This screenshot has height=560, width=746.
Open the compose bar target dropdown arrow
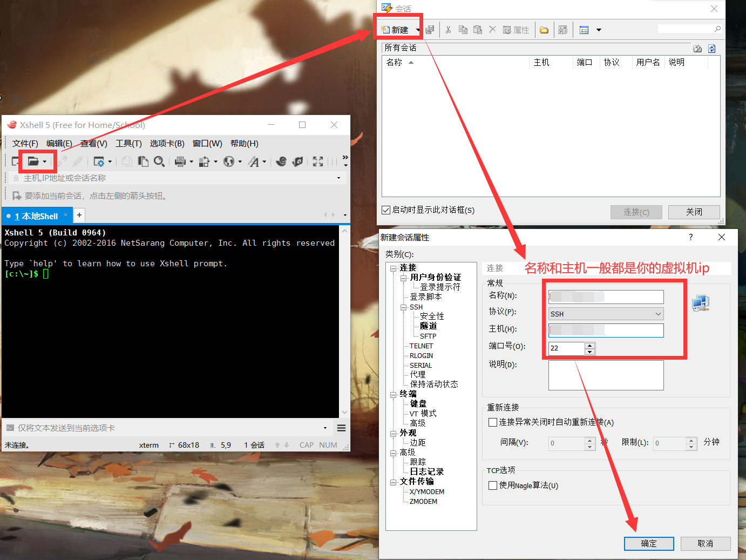pos(325,428)
